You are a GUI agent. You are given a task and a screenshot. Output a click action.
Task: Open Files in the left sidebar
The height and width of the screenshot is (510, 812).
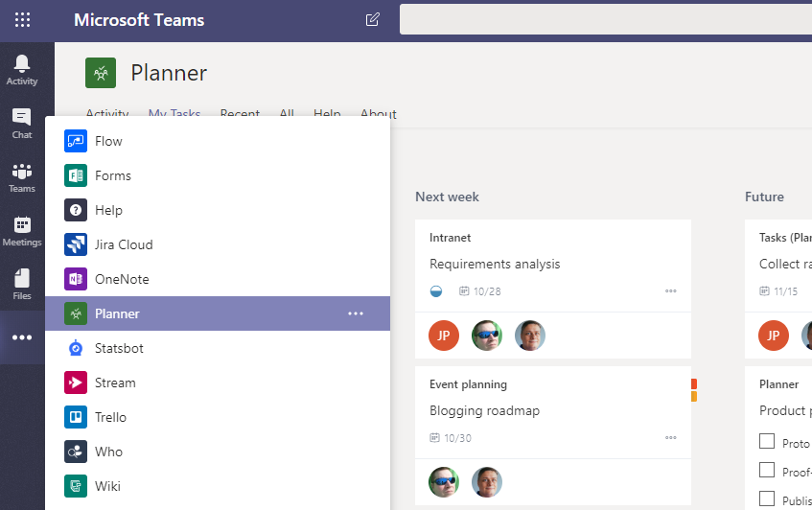(21, 284)
